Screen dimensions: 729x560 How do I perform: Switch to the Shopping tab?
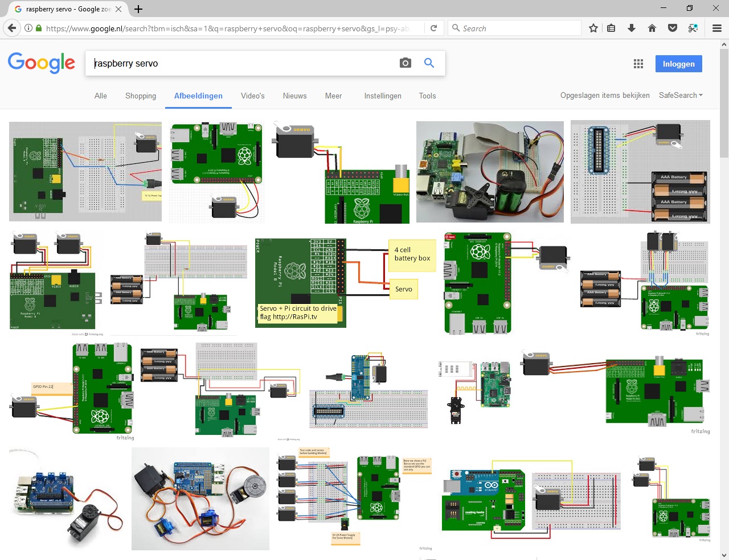[141, 96]
